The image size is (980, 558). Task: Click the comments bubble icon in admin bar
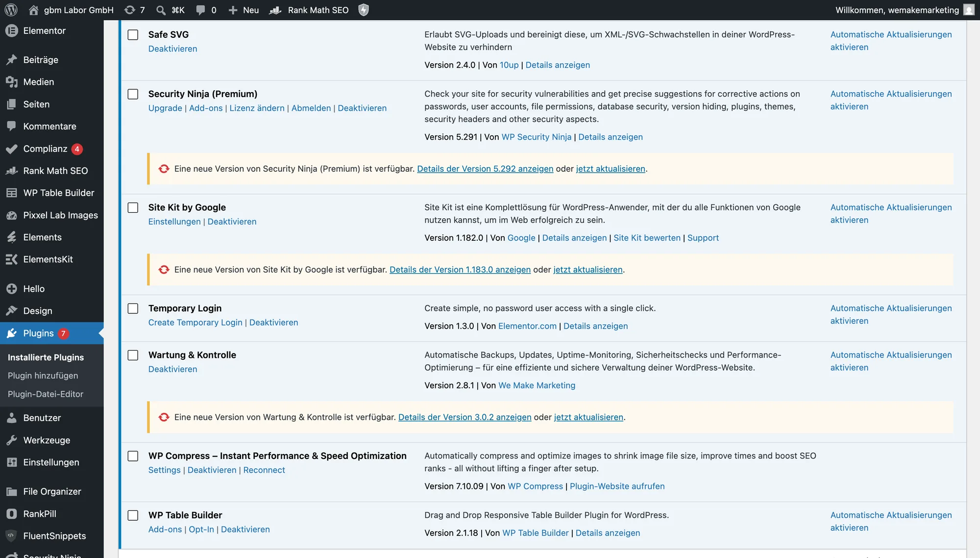[x=200, y=10]
